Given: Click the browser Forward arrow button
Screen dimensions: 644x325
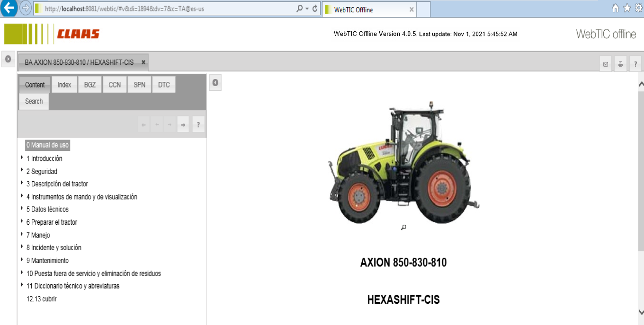Looking at the screenshot, I should (x=25, y=8).
